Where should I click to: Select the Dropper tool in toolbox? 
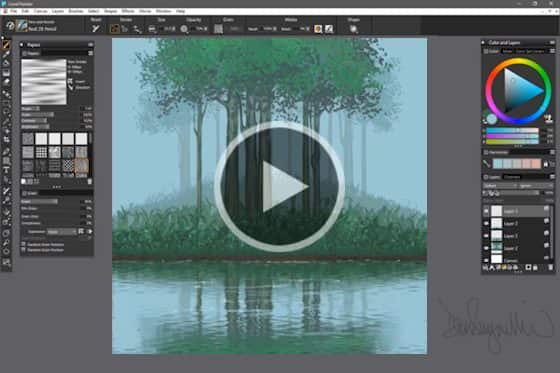(x=6, y=54)
